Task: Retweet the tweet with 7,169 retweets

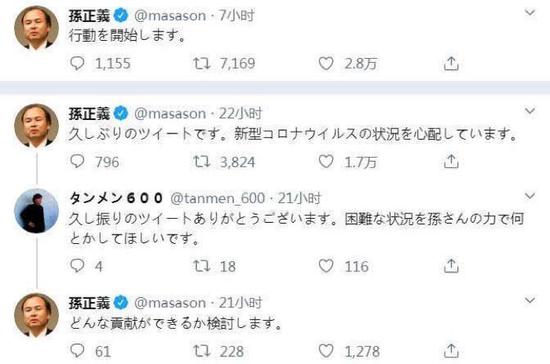Action: point(202,63)
